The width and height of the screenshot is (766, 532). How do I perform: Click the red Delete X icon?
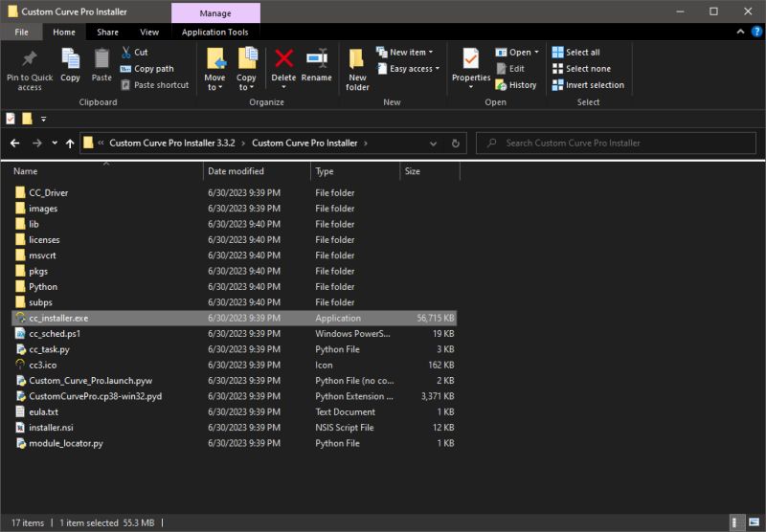pos(283,58)
